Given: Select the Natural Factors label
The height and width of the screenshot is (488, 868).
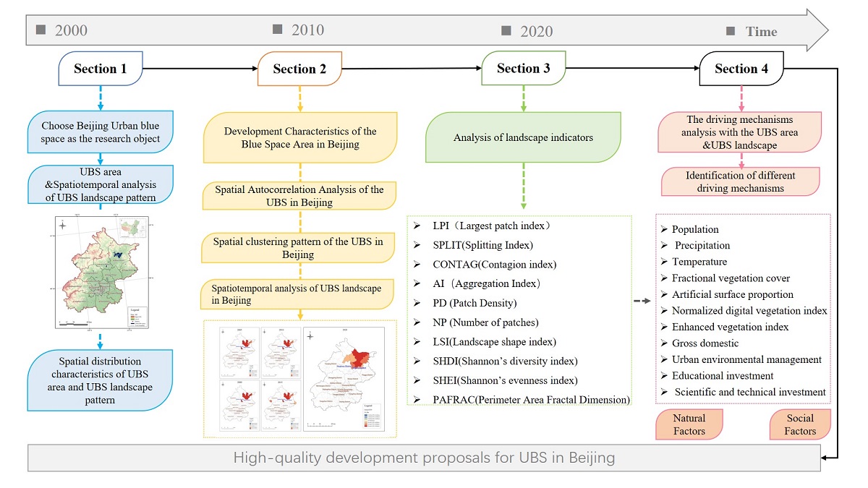Looking at the screenshot, I should coord(689,424).
